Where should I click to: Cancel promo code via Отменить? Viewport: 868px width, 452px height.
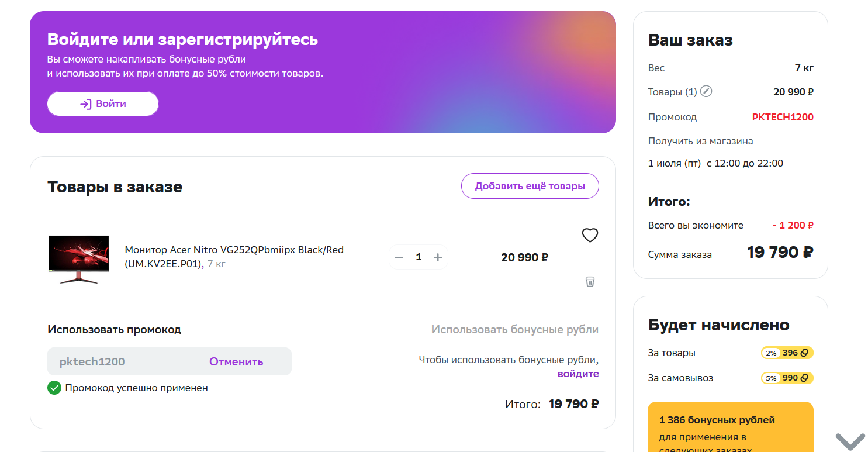click(236, 361)
